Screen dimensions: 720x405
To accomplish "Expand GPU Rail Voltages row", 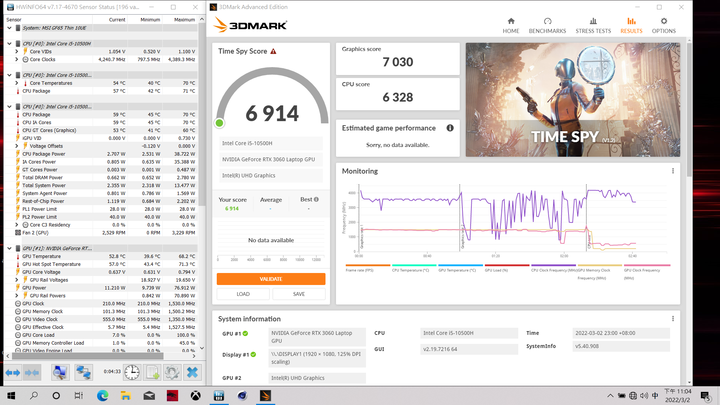I will 17,280.
